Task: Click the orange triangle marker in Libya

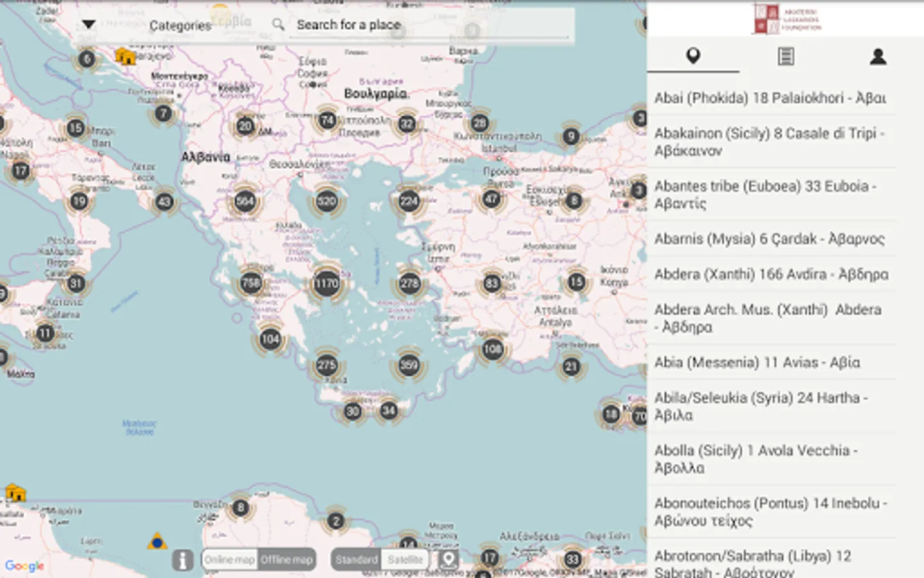Action: 157,541
